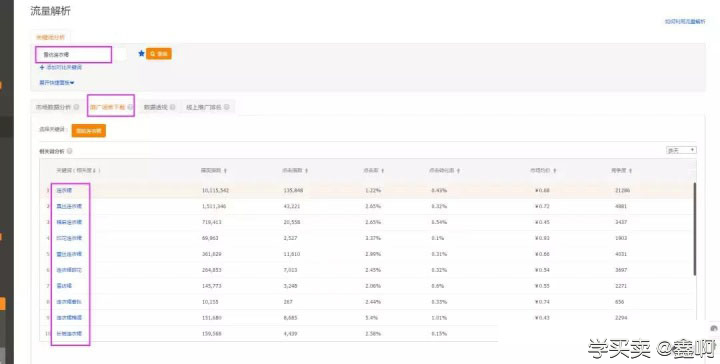
Task: Click 添加对比关键词 link
Action: pyautogui.click(x=61, y=67)
